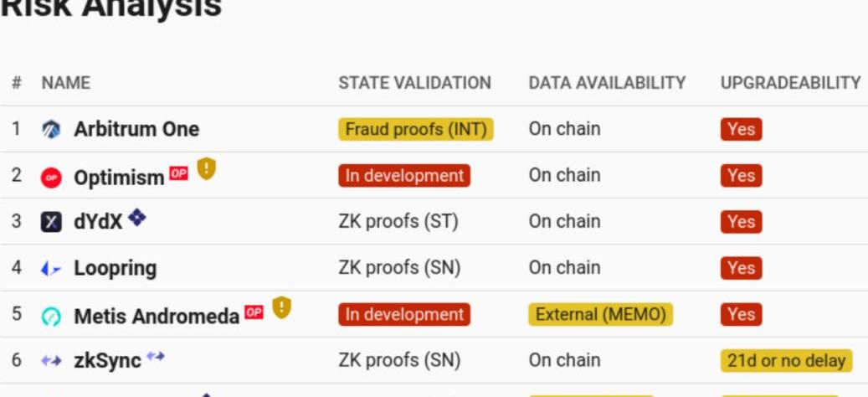
Task: Click the dYdX logo icon
Action: (51, 222)
